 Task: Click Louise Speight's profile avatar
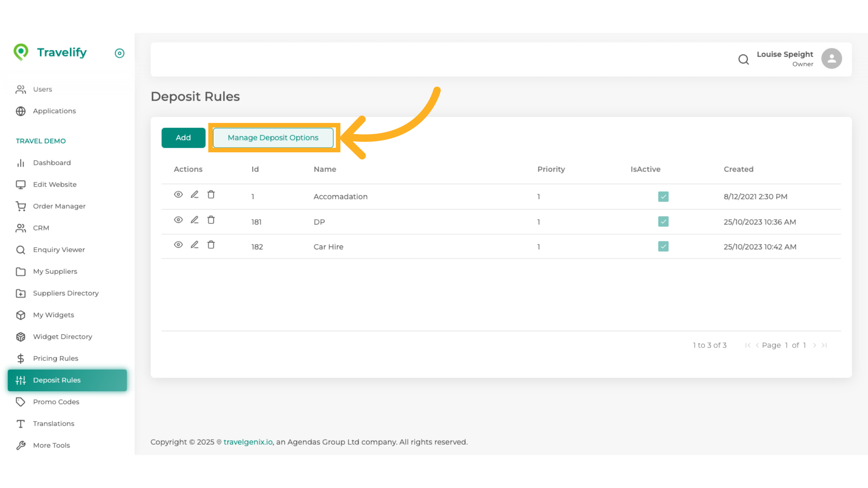[831, 58]
